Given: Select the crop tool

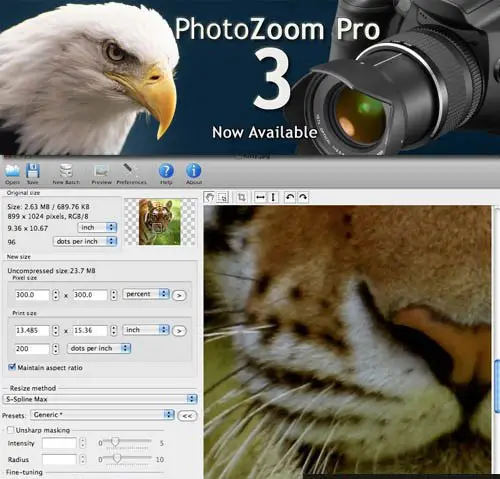Looking at the screenshot, I should [242, 197].
